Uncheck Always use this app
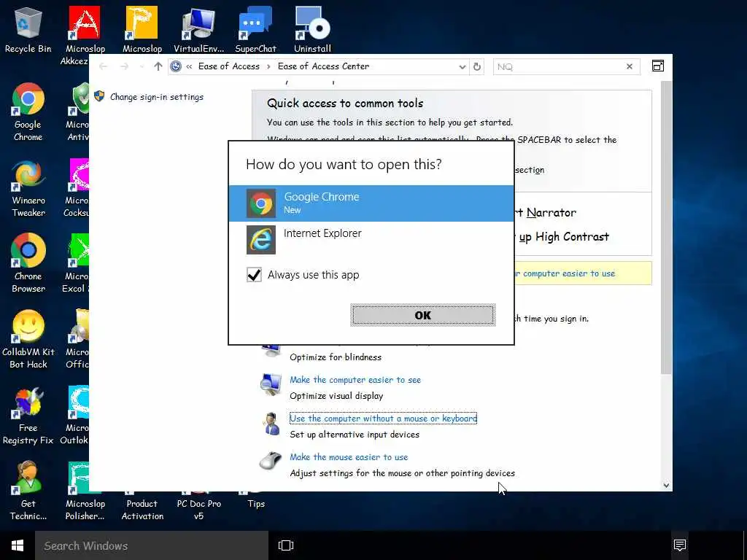The height and width of the screenshot is (560, 747). [x=254, y=275]
